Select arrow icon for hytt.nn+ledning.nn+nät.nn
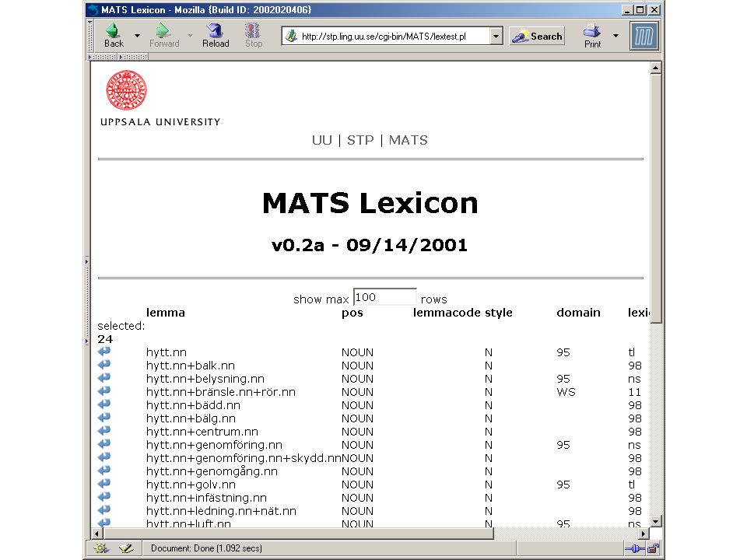This screenshot has height=560, width=747. point(104,510)
